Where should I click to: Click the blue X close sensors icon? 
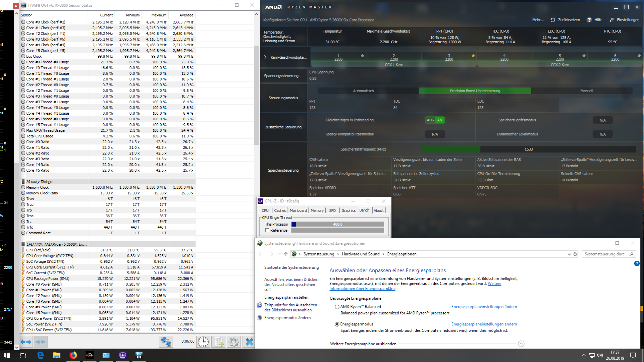click(249, 342)
